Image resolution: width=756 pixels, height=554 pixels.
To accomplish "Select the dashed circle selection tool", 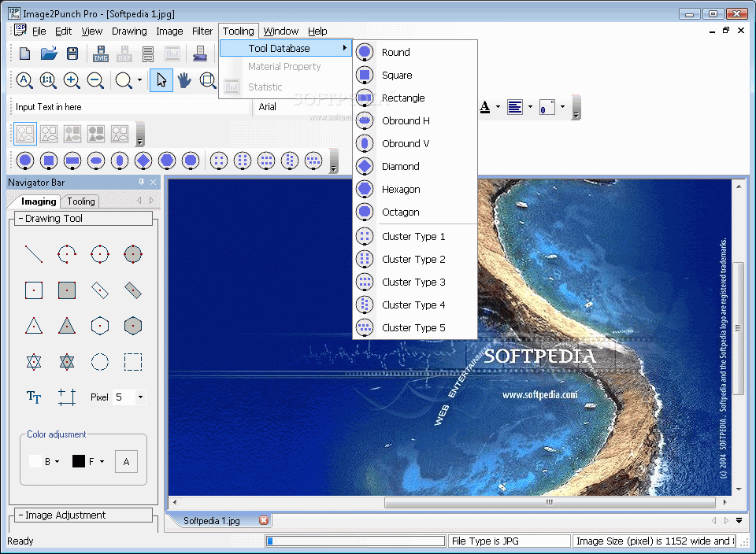I will pyautogui.click(x=100, y=361).
